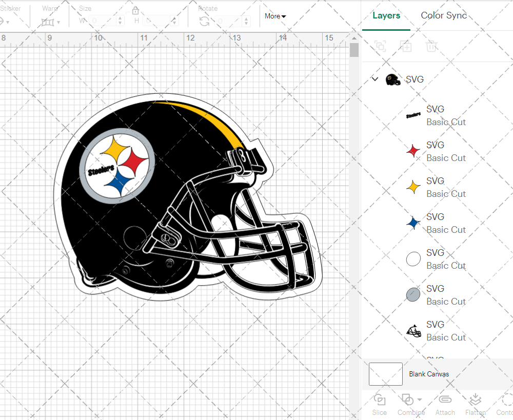Click the gray circle layer swatch
Image resolution: width=513 pixels, height=420 pixels.
413,295
